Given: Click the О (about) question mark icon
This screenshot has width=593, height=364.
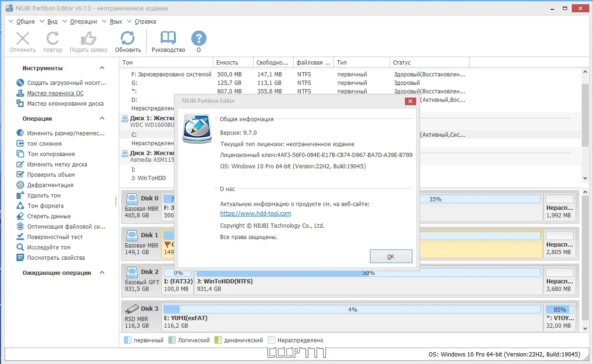Looking at the screenshot, I should coord(198,39).
